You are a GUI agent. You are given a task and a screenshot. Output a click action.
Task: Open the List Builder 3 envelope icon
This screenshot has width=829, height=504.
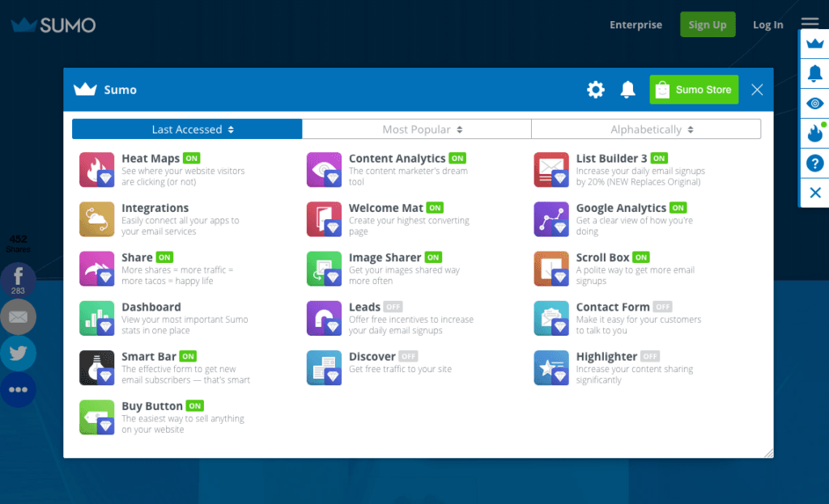(551, 170)
